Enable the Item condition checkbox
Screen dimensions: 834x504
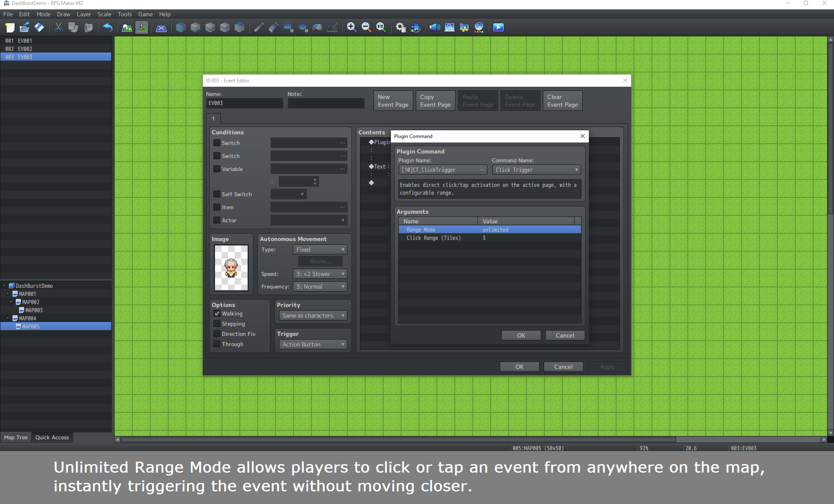tap(217, 207)
